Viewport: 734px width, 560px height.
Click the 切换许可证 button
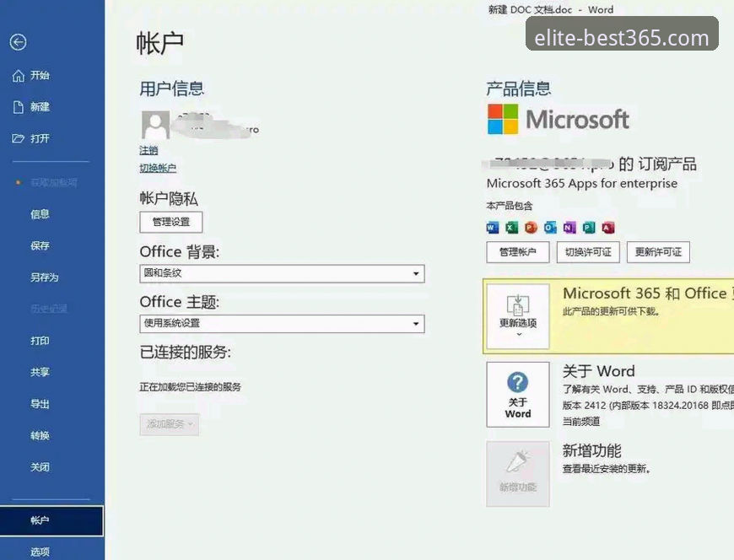[x=588, y=252]
